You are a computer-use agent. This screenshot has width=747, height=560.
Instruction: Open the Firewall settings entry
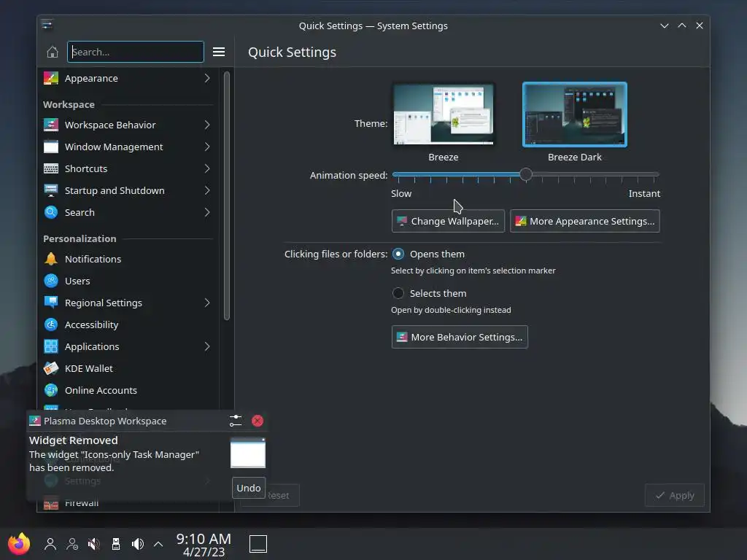point(128,504)
